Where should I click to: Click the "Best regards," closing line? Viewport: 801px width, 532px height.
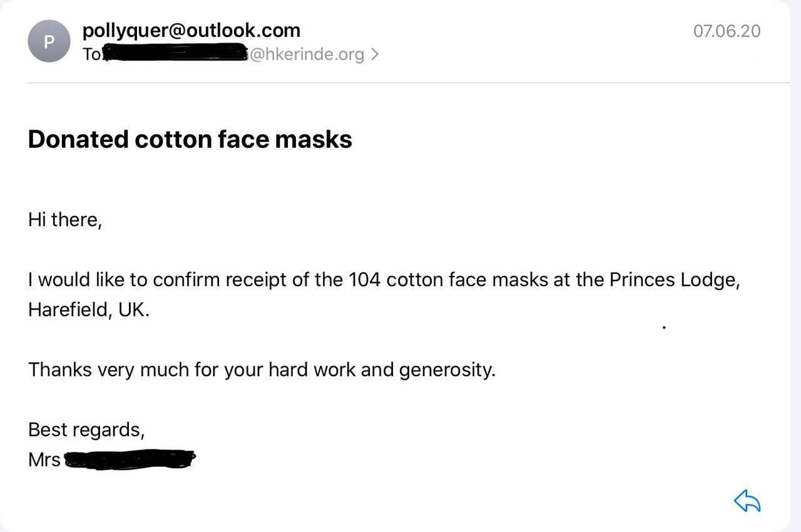[86, 430]
